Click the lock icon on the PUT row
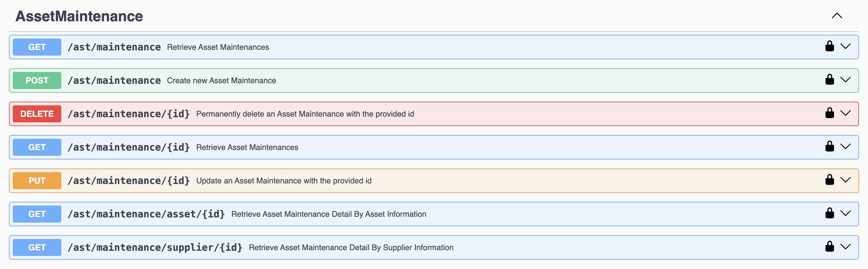The width and height of the screenshot is (868, 269). pyautogui.click(x=829, y=180)
